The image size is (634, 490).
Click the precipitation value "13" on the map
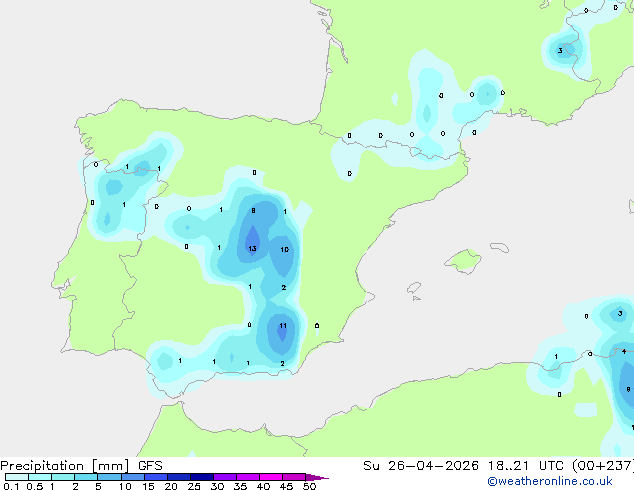pyautogui.click(x=252, y=249)
